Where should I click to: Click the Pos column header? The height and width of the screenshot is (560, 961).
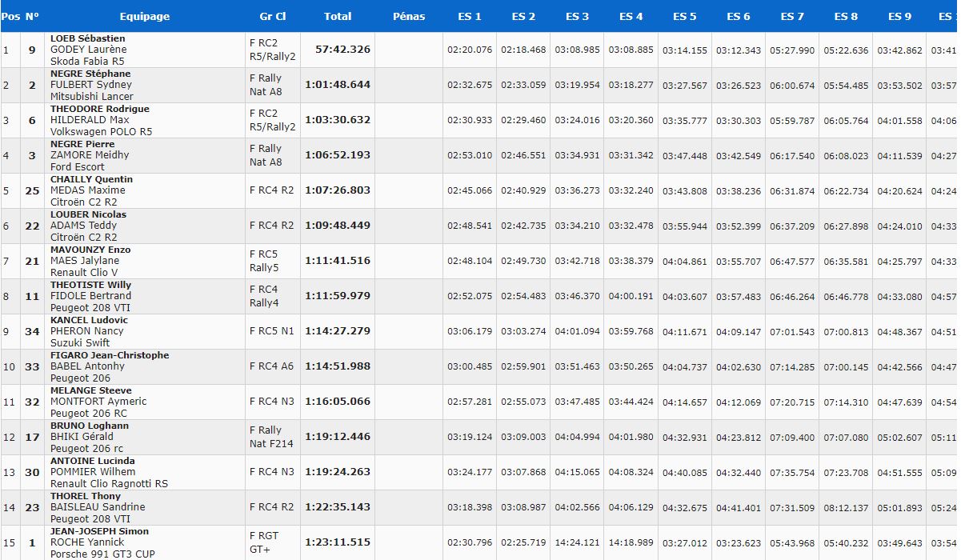pyautogui.click(x=10, y=16)
